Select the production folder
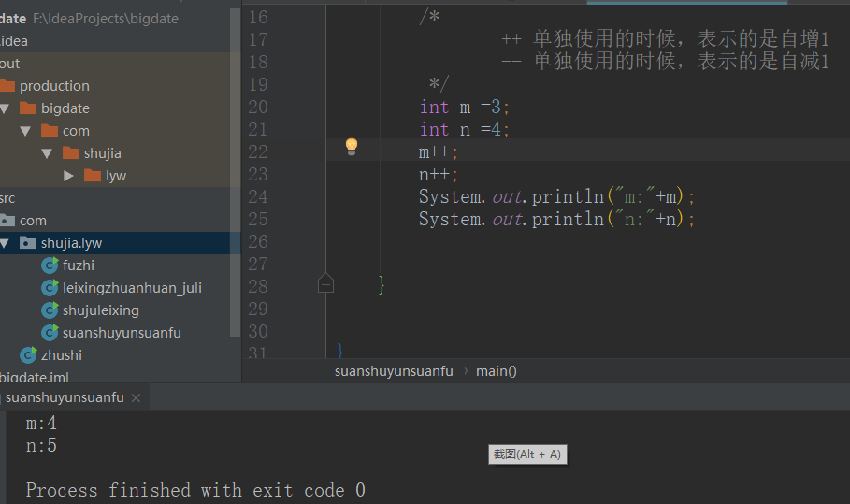This screenshot has height=504, width=850. [x=54, y=86]
